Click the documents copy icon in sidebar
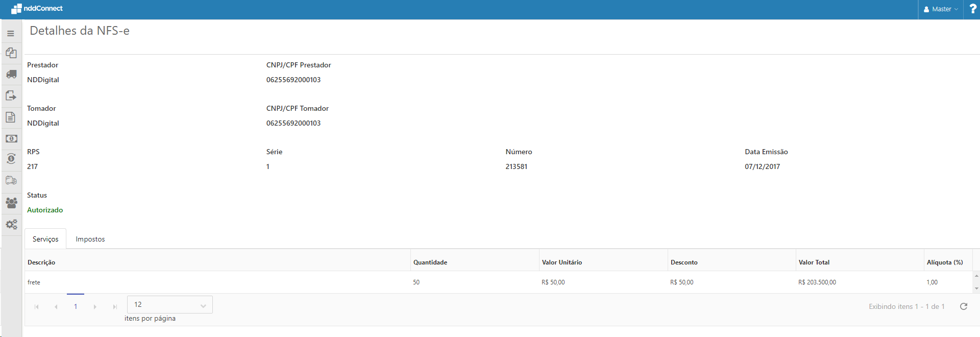 [11, 53]
